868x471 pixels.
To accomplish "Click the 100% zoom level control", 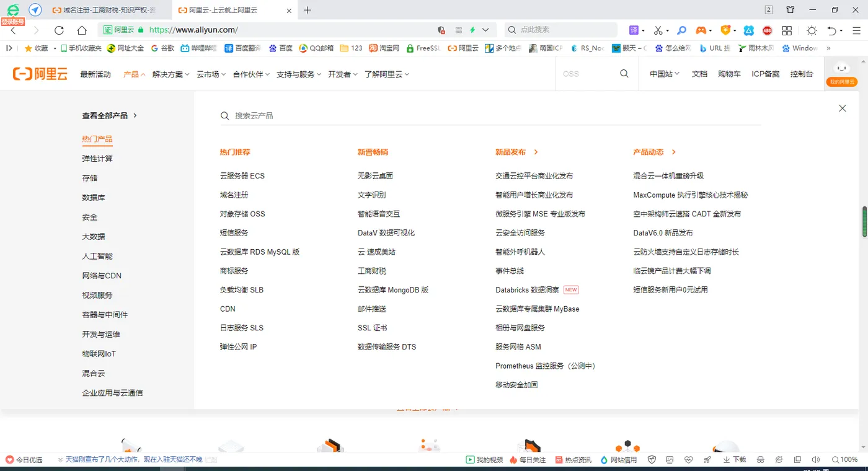I will coord(844,460).
